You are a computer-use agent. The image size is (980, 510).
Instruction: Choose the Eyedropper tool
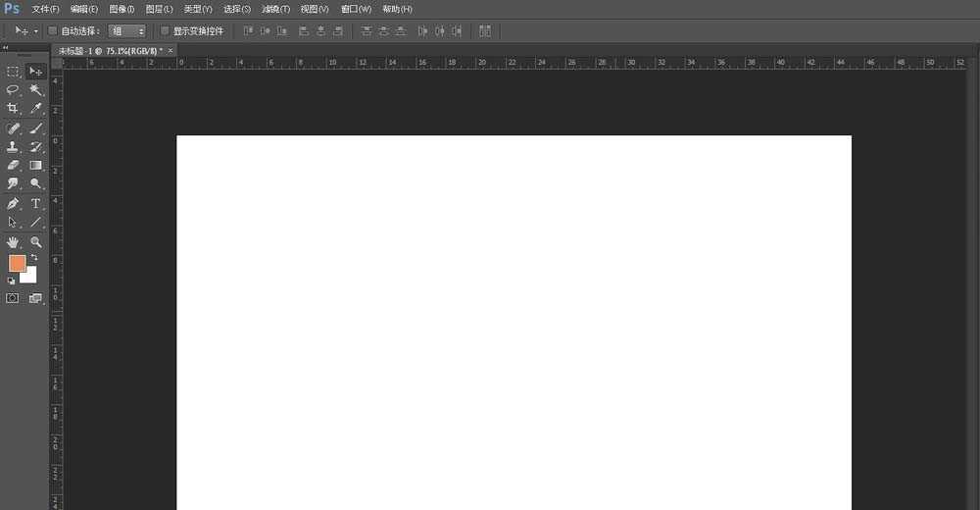[x=35, y=109]
